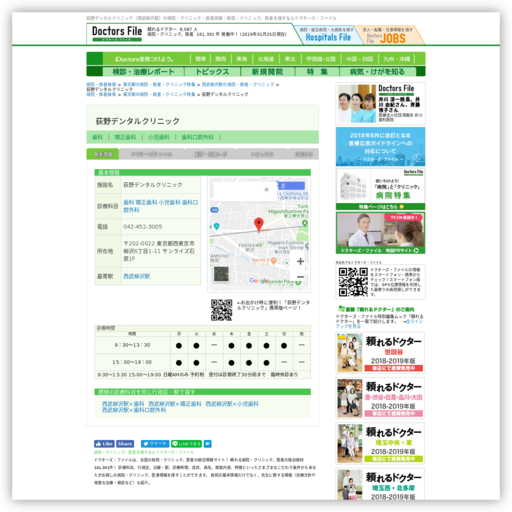This screenshot has height=512, width=512.
Task: Open 頼れるドクター 世田谷 book banner
Action: coord(380,353)
